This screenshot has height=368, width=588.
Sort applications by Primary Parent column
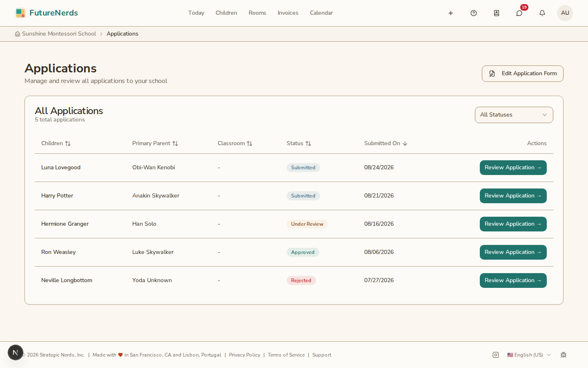155,144
